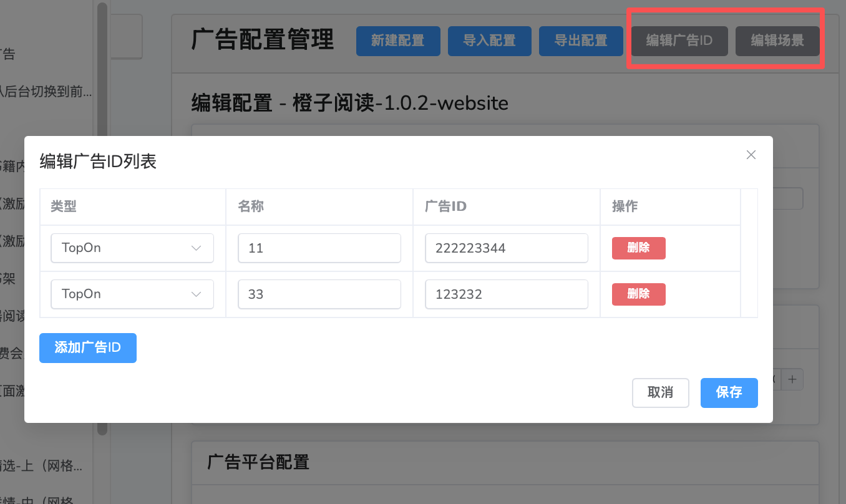This screenshot has width=846, height=504.
Task: Click the left sidebar vertical scrollbar
Action: pyautogui.click(x=102, y=218)
